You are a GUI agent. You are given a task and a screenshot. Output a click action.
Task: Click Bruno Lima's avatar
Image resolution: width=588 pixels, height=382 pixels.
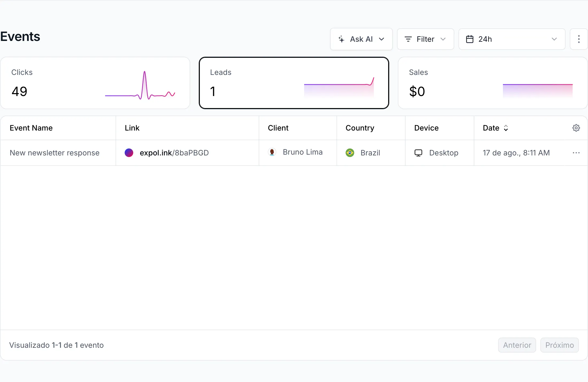click(x=272, y=152)
